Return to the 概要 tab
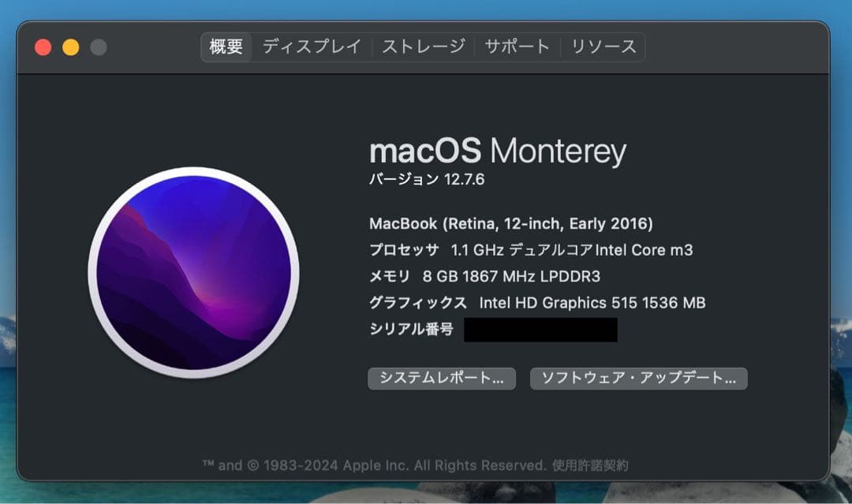The height and width of the screenshot is (504, 852). [226, 47]
